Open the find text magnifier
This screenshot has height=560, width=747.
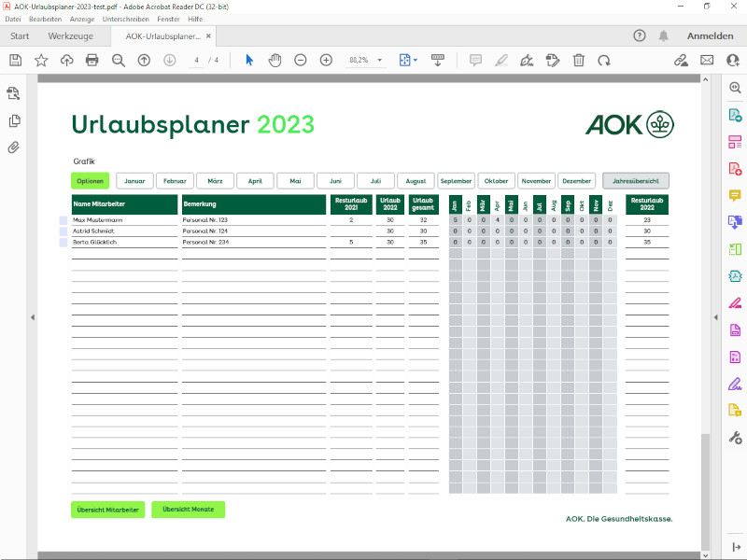coord(119,60)
